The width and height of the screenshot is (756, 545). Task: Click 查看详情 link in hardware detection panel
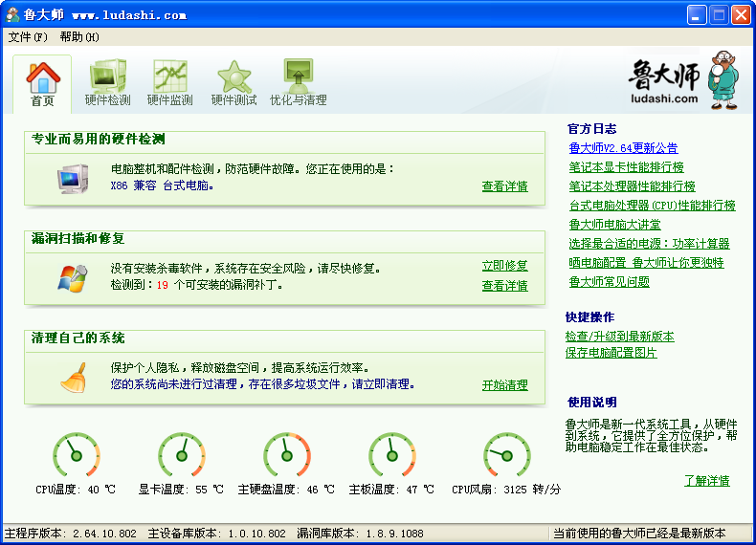pos(505,186)
